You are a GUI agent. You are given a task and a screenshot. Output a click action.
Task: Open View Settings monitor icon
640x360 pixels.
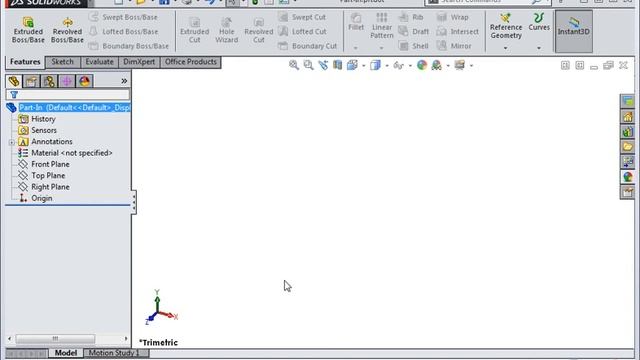460,65
